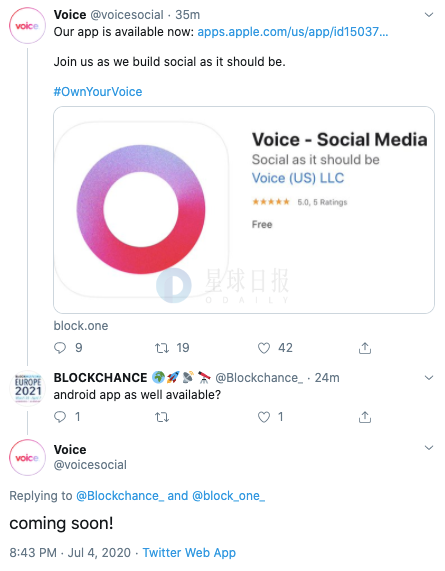Open the apps.apple.com app link
The image size is (445, 571).
(x=293, y=32)
